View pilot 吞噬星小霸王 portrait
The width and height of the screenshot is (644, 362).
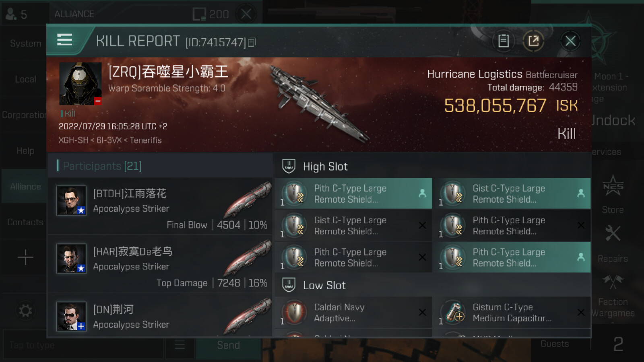tap(80, 84)
